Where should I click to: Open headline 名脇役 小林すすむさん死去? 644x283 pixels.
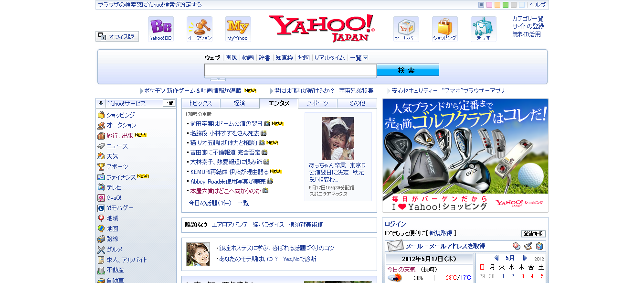tap(225, 133)
